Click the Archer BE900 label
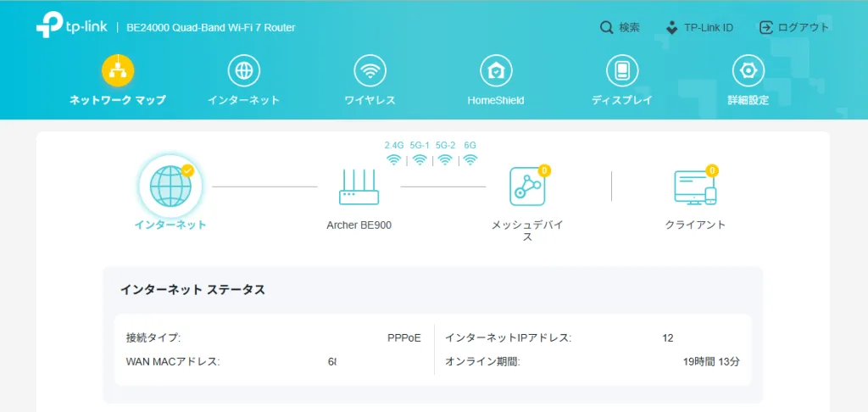The height and width of the screenshot is (412, 868). pyautogui.click(x=359, y=225)
